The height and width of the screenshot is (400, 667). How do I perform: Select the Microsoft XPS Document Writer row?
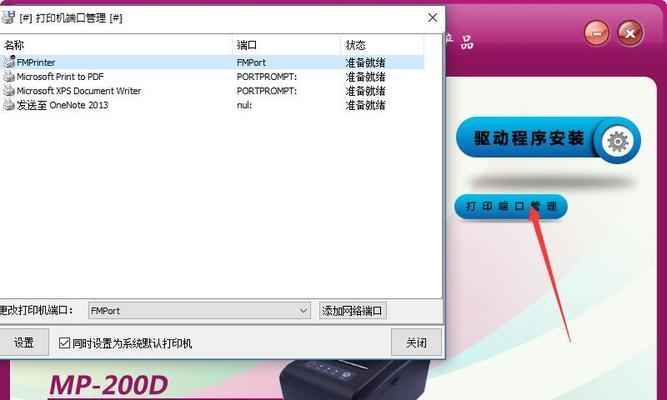point(212,91)
